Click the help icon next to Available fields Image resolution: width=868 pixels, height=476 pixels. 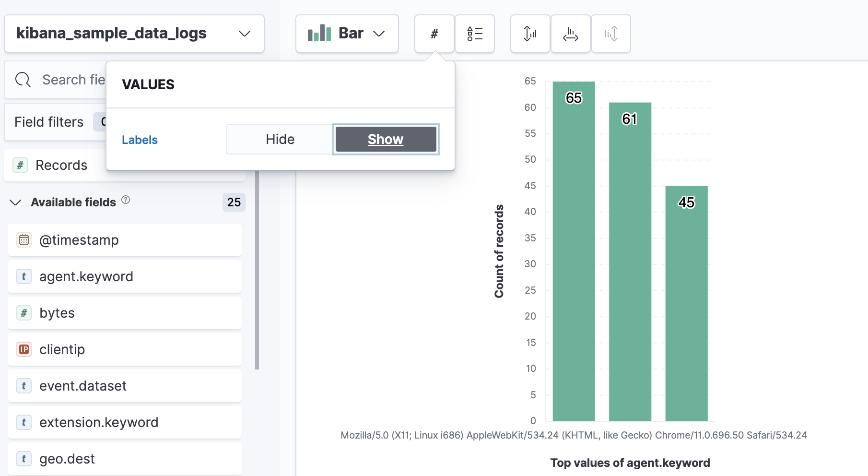(126, 201)
